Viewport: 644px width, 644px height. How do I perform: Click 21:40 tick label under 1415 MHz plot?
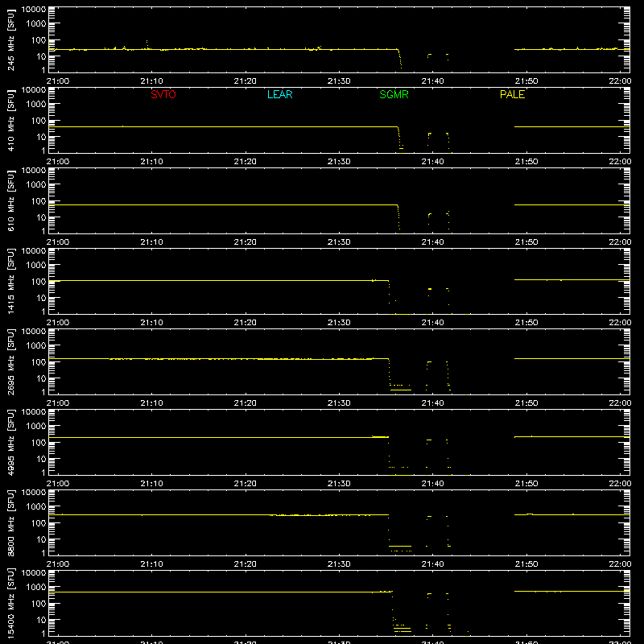432,323
